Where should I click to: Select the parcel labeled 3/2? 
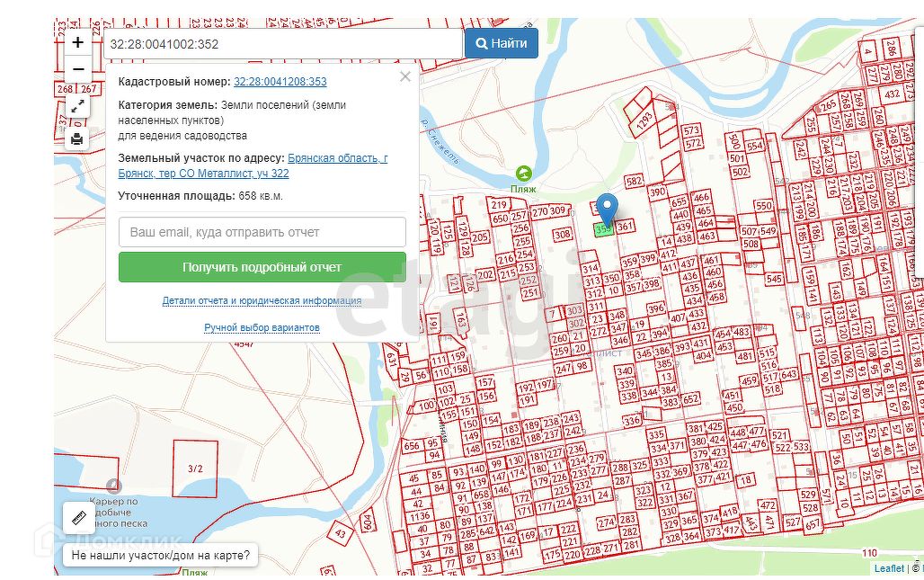pyautogui.click(x=195, y=468)
